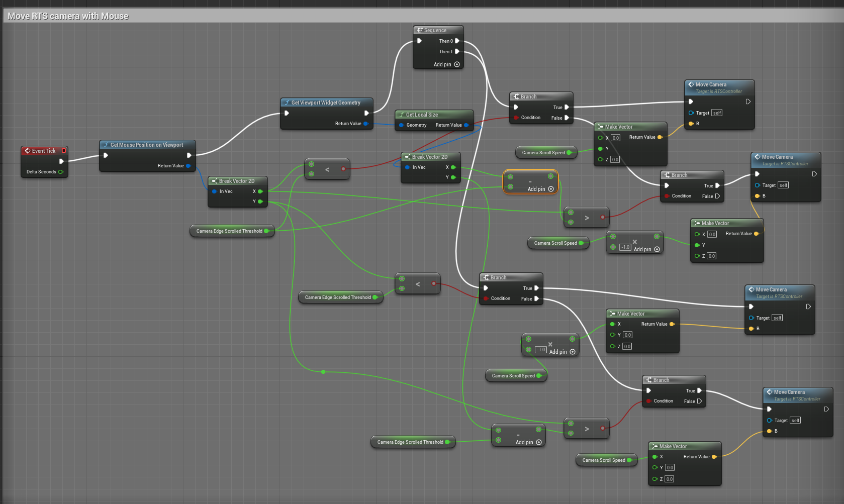Viewport: 844px width, 504px height.
Task: Click Get Viewport Widget Geometry execution input pin
Action: pyautogui.click(x=287, y=113)
